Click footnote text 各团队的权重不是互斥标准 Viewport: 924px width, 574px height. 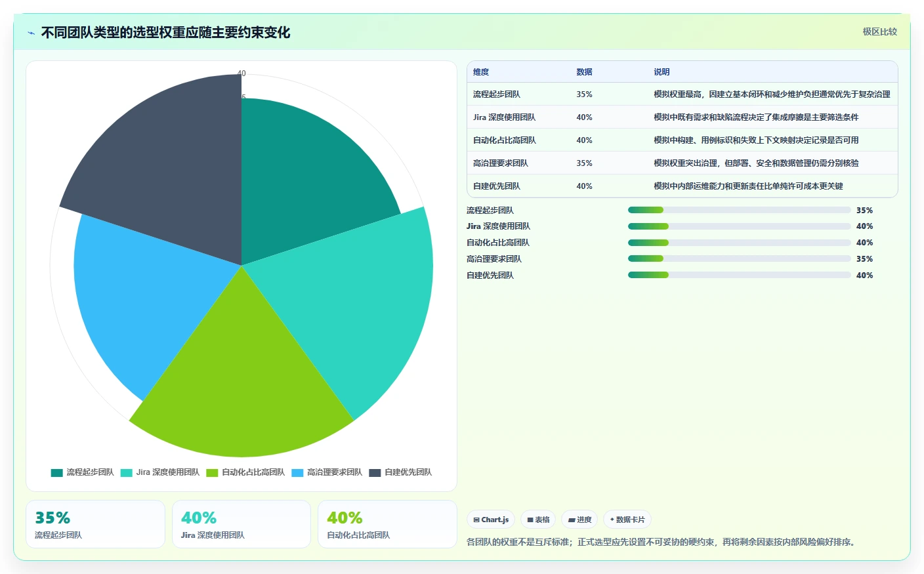662,542
